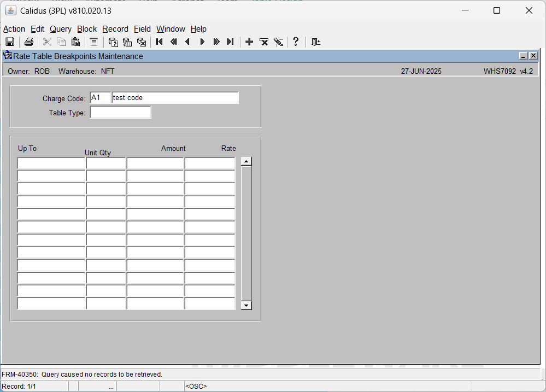Open the Block menu

[x=87, y=29]
